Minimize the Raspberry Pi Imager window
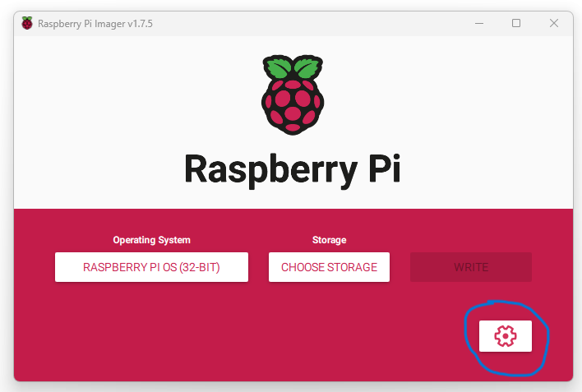 pos(479,23)
